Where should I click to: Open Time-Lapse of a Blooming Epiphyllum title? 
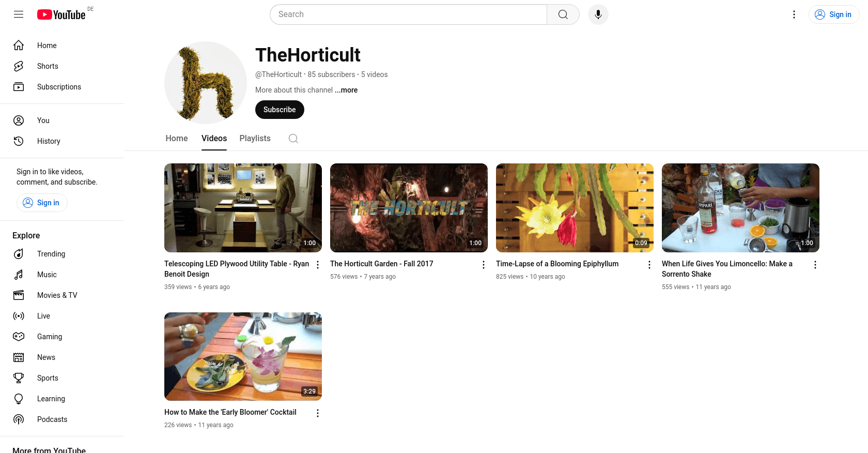pos(557,264)
